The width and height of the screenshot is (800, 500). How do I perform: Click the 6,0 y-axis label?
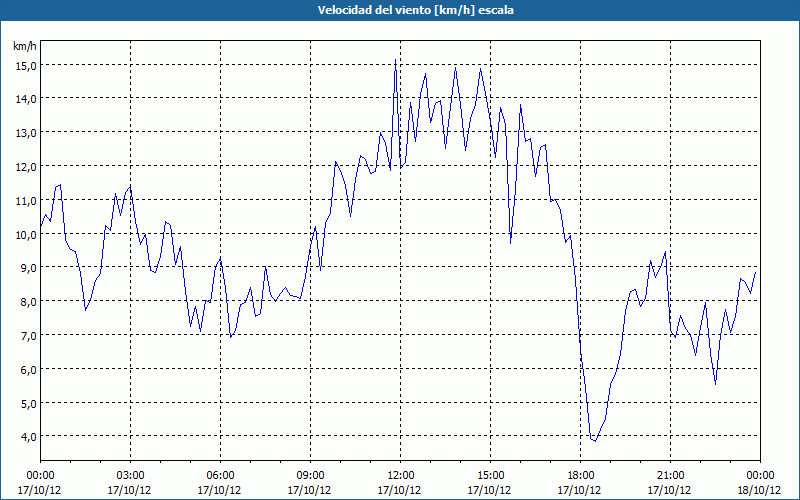[27, 369]
